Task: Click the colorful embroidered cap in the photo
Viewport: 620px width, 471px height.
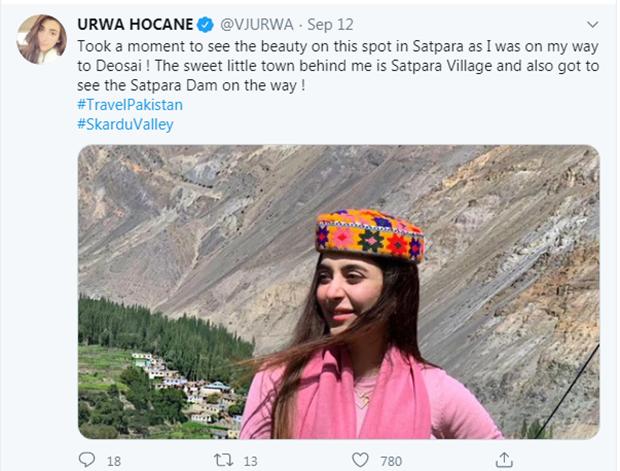Action: click(369, 235)
